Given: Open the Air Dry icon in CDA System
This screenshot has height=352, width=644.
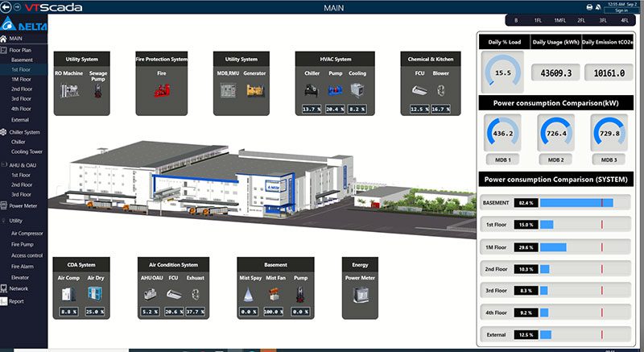Looking at the screenshot, I should pyautogui.click(x=96, y=295).
